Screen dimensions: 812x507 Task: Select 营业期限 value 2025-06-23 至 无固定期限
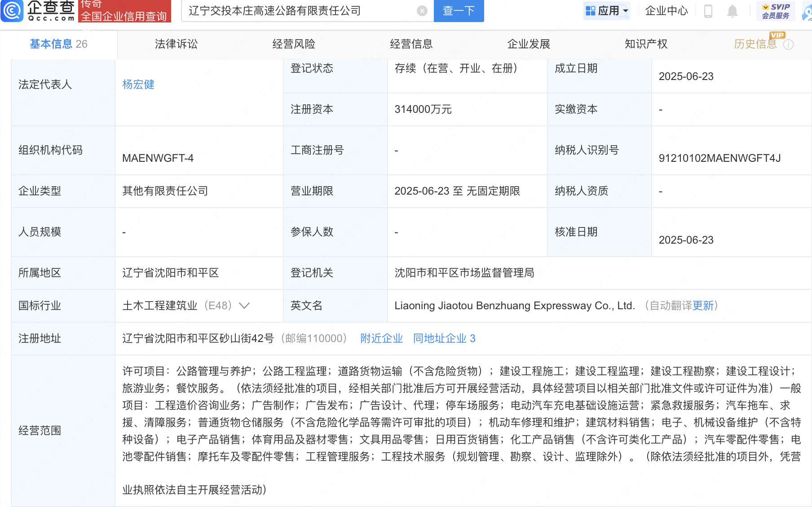coord(457,191)
